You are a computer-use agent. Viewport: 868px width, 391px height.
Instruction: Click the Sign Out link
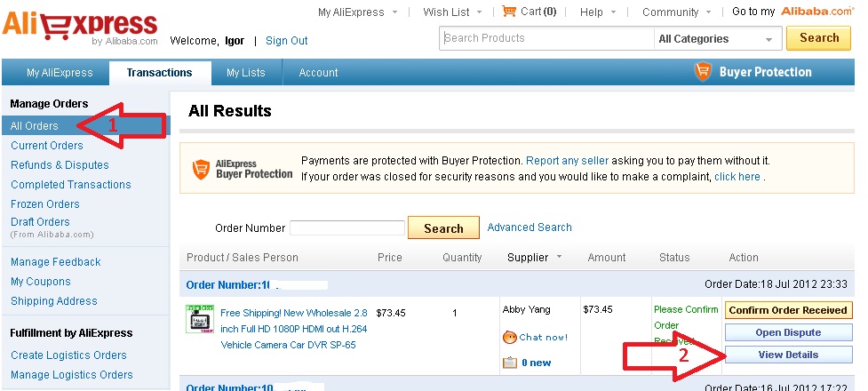tap(287, 40)
